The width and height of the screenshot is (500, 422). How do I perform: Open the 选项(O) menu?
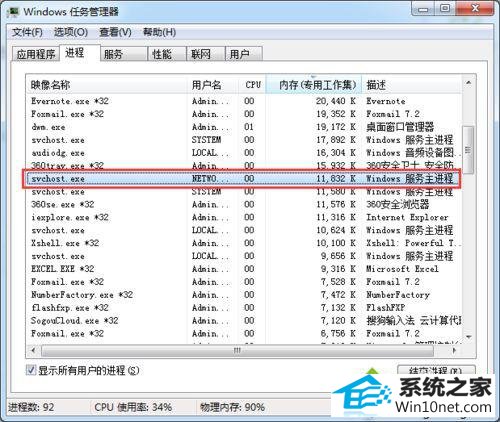pyautogui.click(x=71, y=32)
